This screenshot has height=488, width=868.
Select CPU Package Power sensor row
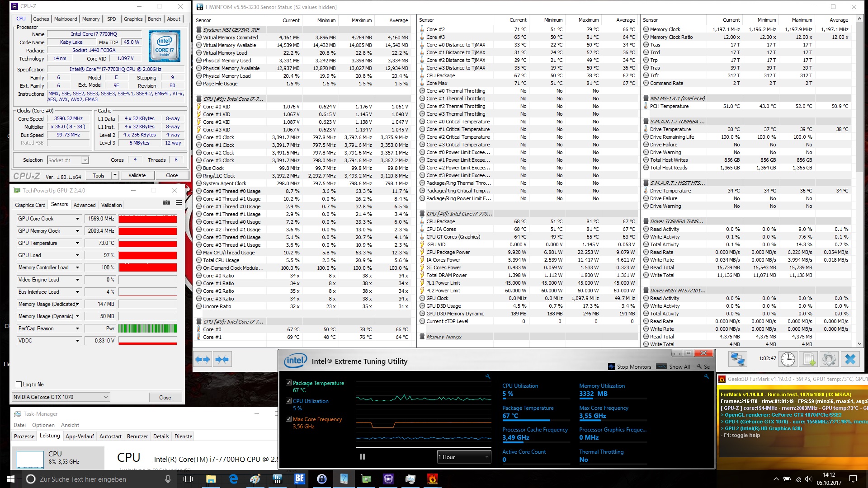[x=527, y=252]
